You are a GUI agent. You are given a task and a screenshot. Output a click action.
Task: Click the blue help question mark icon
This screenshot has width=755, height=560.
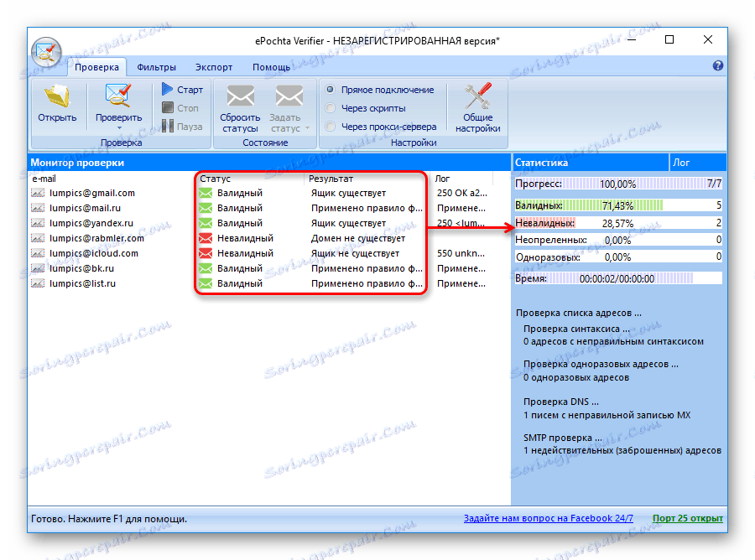coord(717,65)
